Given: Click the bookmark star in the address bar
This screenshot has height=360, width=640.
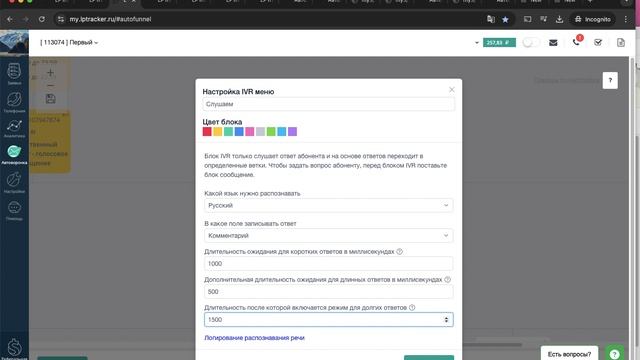Looking at the screenshot, I should [x=505, y=19].
